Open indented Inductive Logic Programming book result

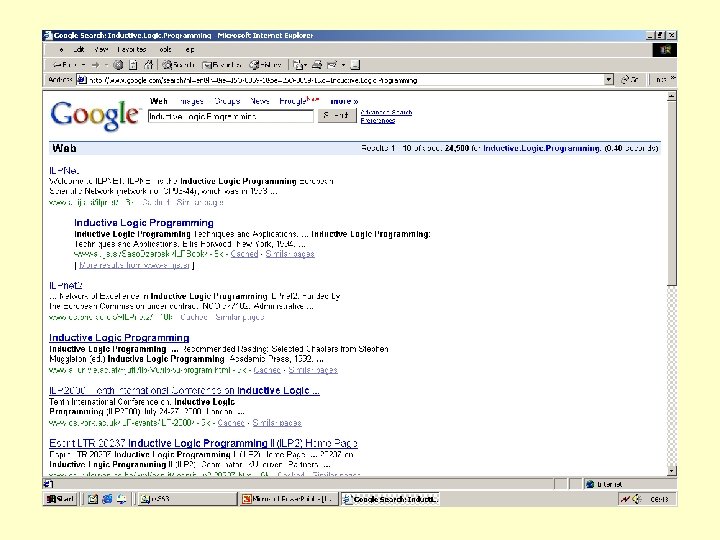(x=144, y=223)
